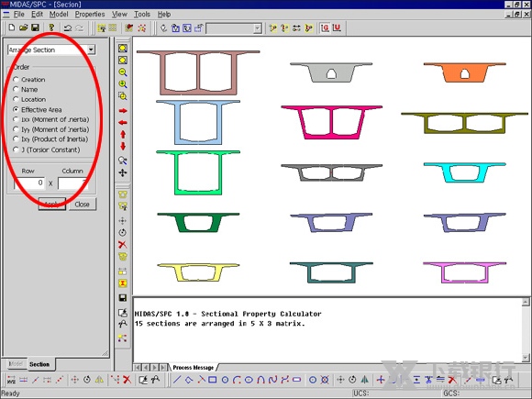Select the pink double-cell box girder section
Viewport: 532px width, 399px height.
[x=331, y=122]
